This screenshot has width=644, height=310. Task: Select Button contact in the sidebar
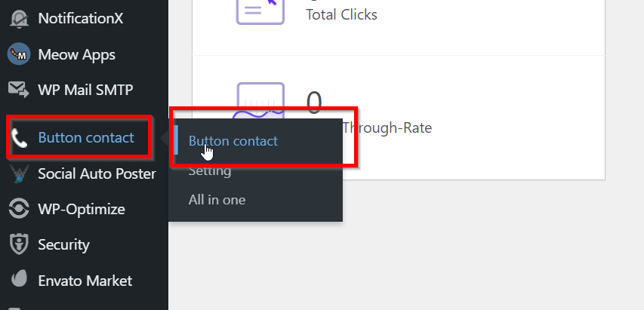[85, 137]
